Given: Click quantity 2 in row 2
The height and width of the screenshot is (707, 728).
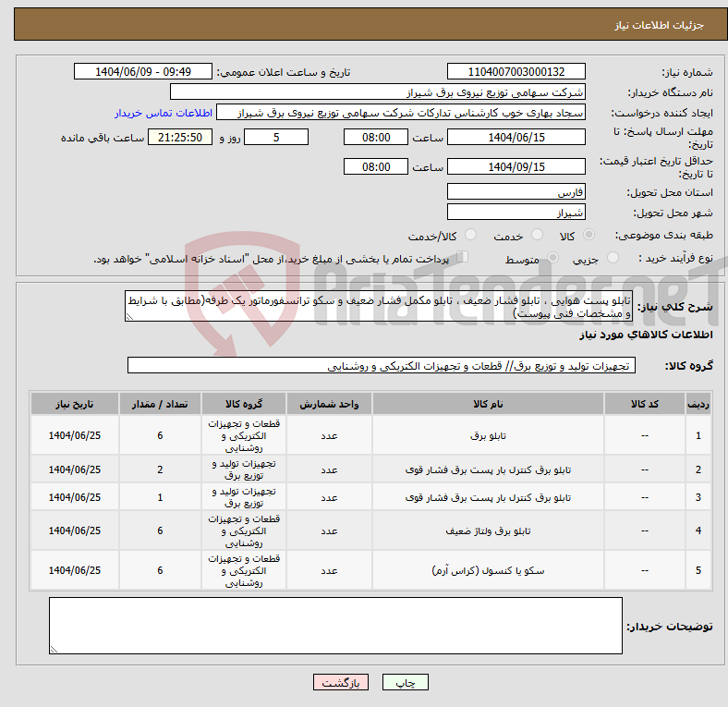Looking at the screenshot, I should tap(160, 469).
